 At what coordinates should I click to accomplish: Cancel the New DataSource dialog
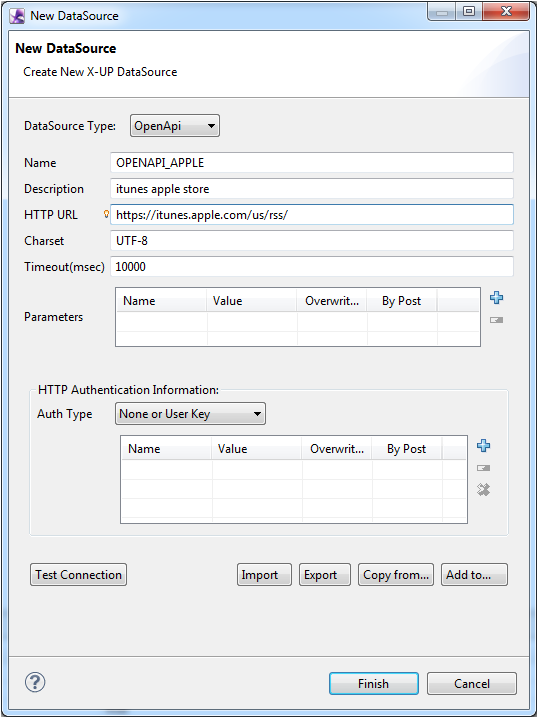[x=472, y=684]
